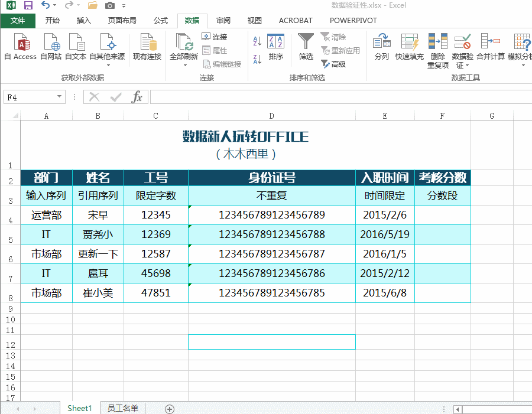
Task: Click the confirm checkmark in formula bar
Action: pyautogui.click(x=116, y=97)
